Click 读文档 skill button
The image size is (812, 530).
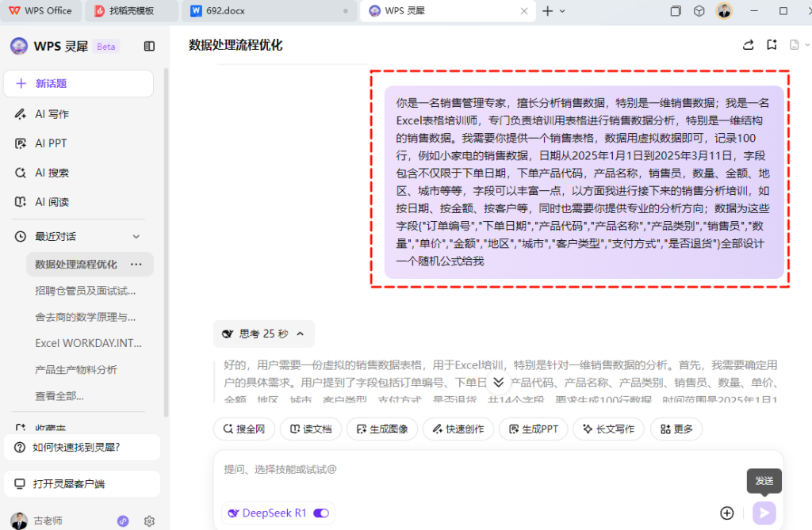point(311,429)
